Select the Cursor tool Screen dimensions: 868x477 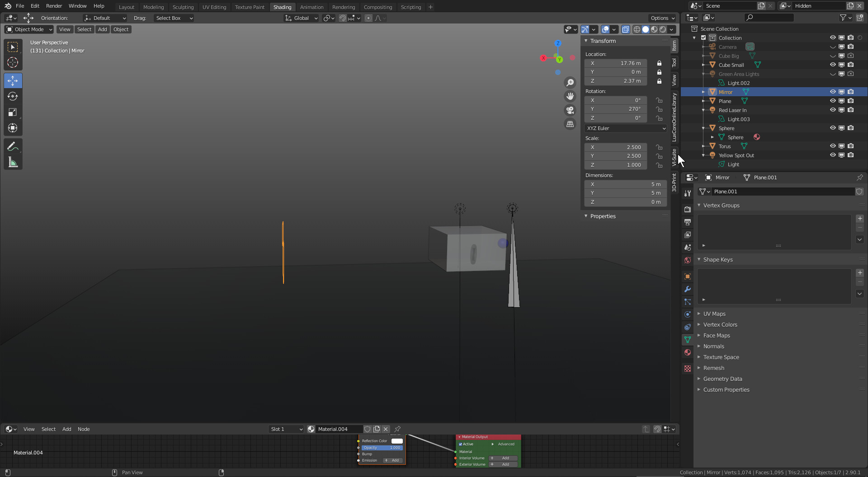click(x=13, y=63)
